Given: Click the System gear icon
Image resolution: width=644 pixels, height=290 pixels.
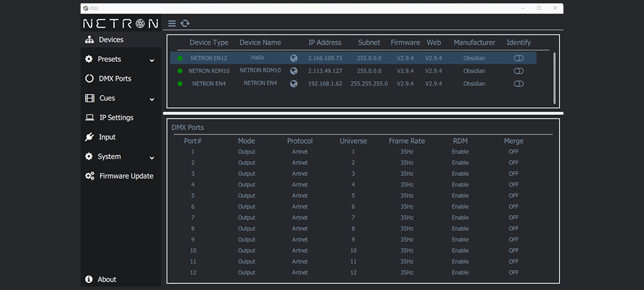Looking at the screenshot, I should [89, 157].
